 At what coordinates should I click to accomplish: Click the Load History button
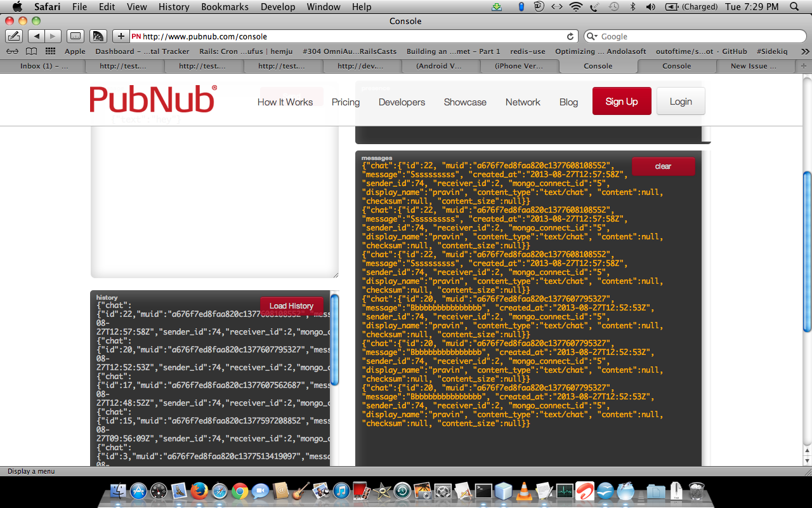pyautogui.click(x=291, y=305)
